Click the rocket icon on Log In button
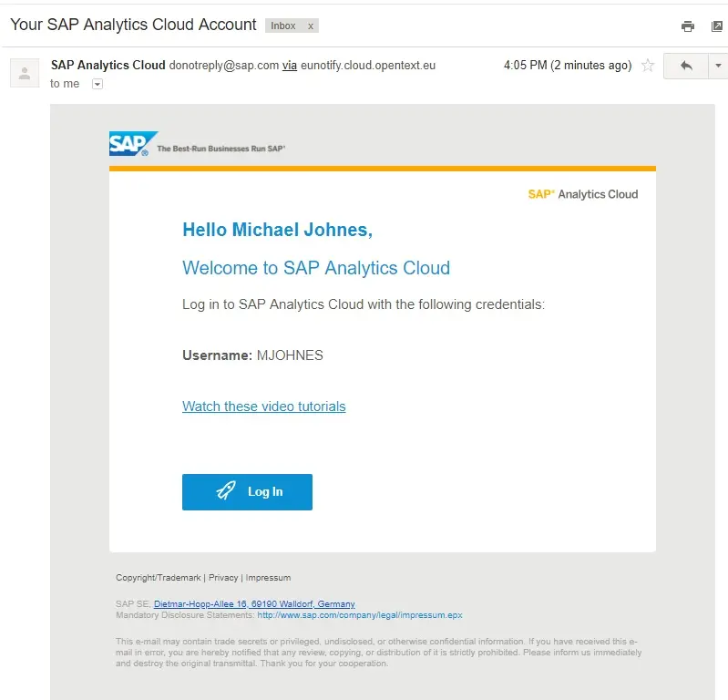728x700 pixels. coord(226,491)
